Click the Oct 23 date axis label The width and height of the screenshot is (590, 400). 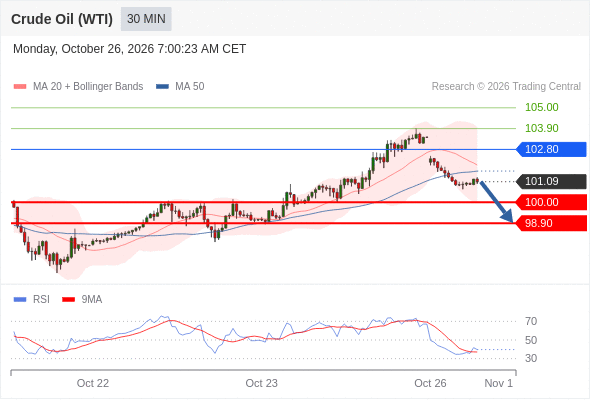click(x=262, y=383)
